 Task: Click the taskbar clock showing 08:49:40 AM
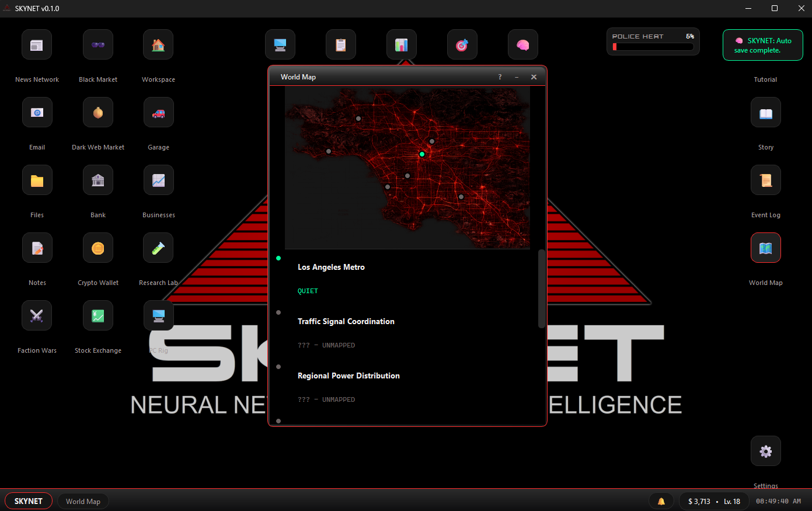pos(778,501)
